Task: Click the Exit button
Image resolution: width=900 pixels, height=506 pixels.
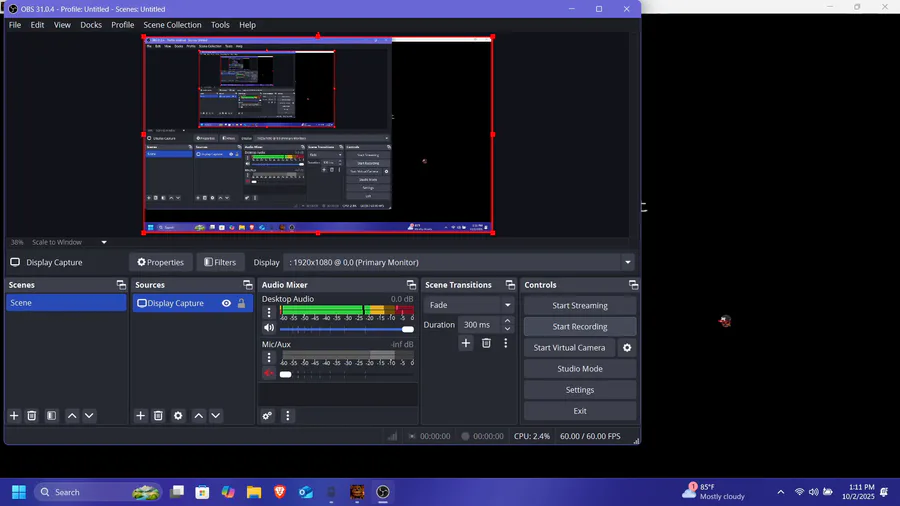Action: pos(580,411)
